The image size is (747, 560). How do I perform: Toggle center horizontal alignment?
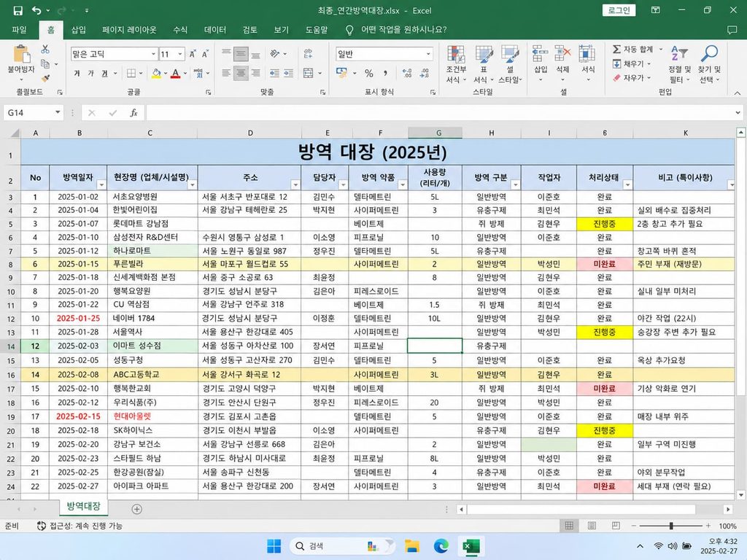241,74
